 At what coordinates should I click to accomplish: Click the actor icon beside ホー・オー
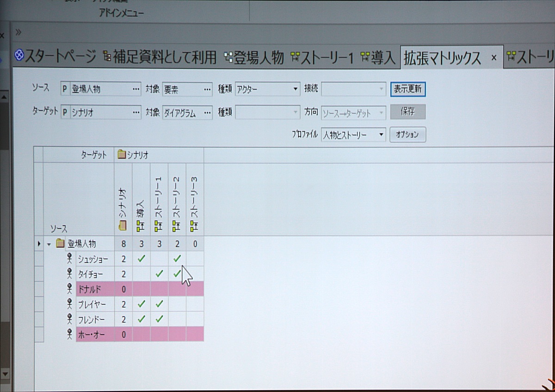coord(70,334)
